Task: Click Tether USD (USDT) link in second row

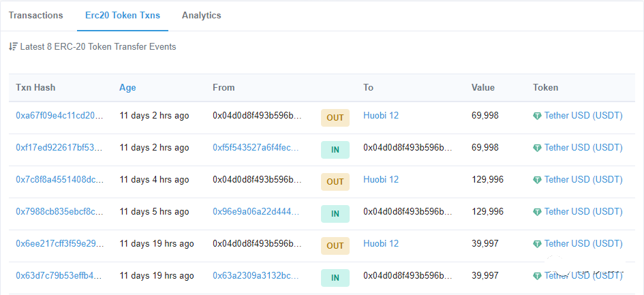Action: [x=583, y=148]
